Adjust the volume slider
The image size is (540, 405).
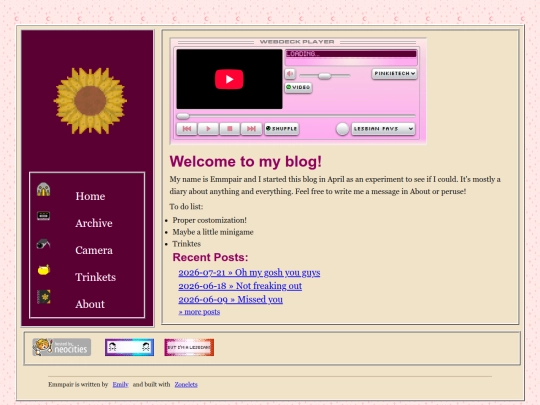coord(324,75)
